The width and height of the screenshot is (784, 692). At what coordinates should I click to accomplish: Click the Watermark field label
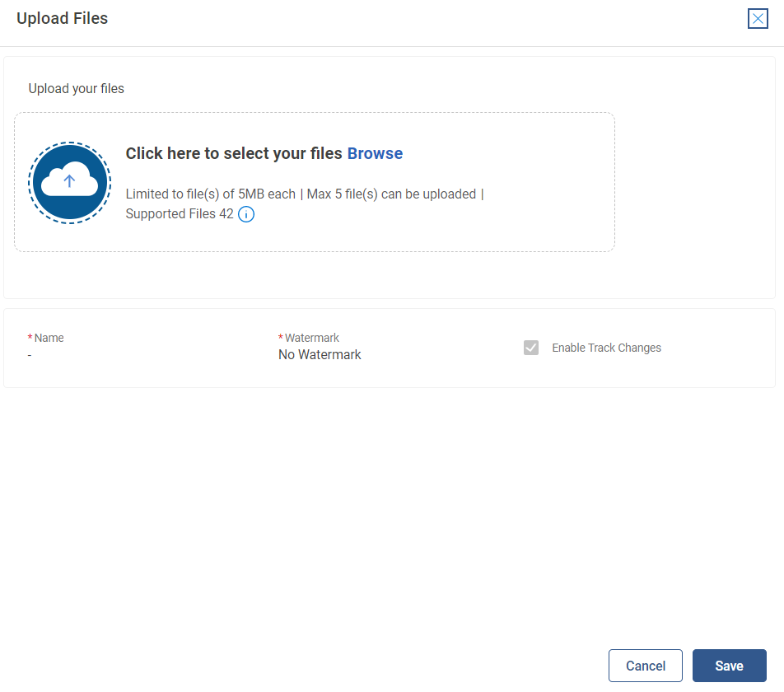(311, 338)
